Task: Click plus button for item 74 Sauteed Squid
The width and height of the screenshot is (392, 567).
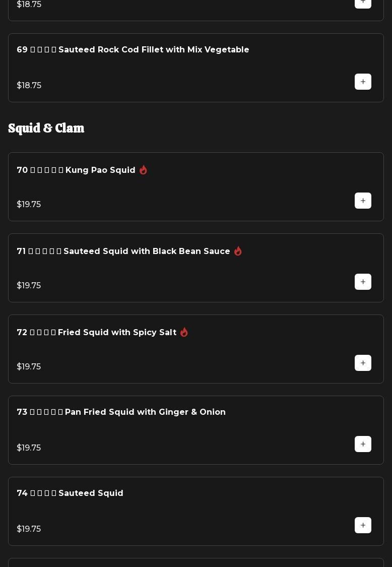Action: pos(363,525)
